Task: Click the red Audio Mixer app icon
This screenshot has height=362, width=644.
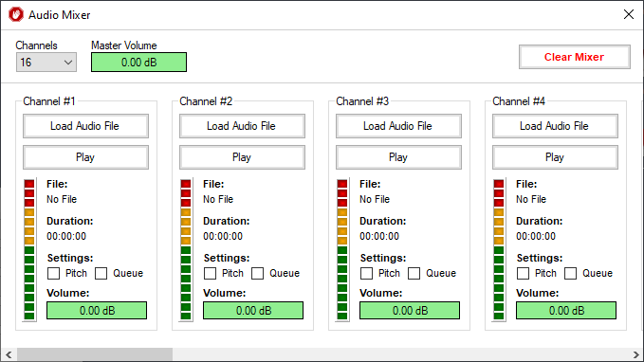Action: tap(16, 15)
